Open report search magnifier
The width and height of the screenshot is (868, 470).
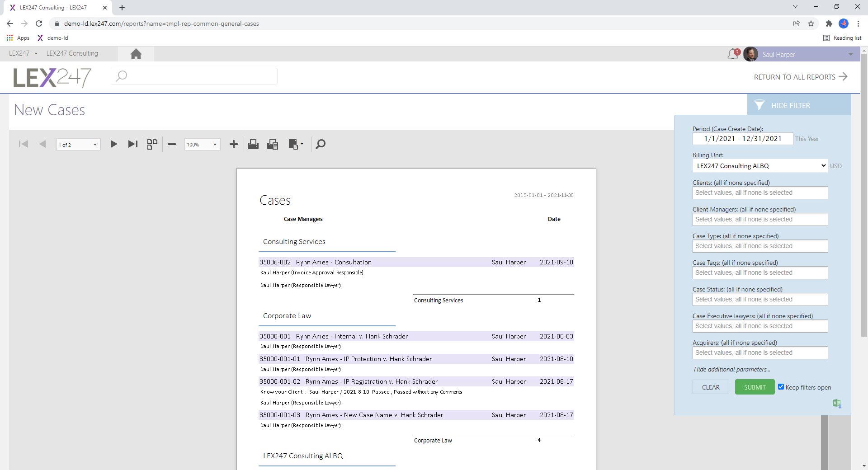click(321, 144)
